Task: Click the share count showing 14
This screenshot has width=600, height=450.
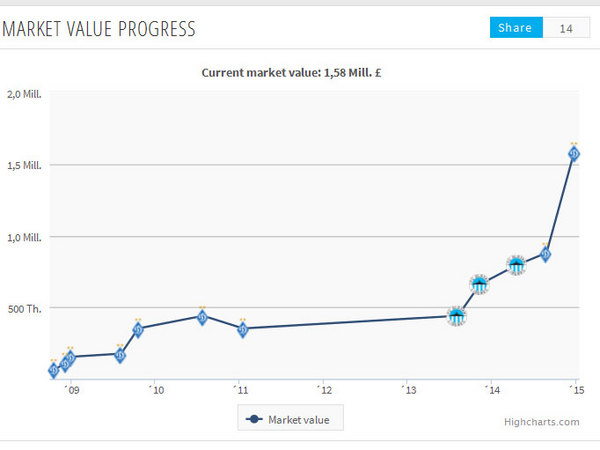Action: (567, 28)
